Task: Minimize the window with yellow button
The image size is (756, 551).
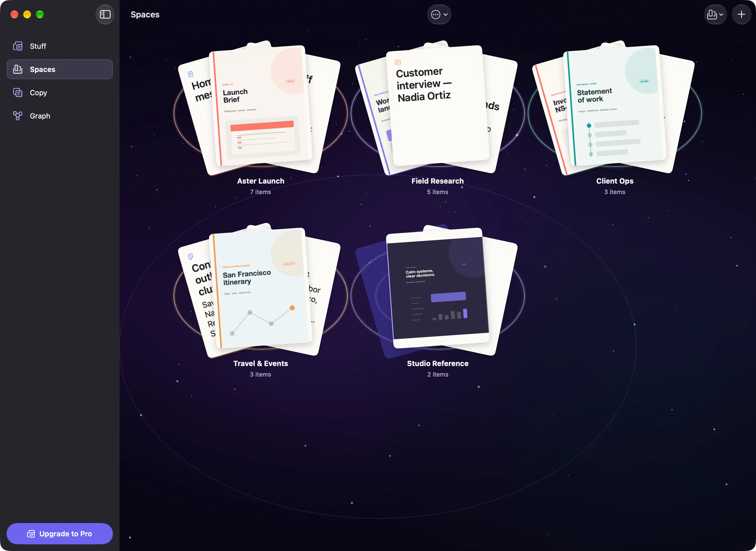Action: coord(27,14)
